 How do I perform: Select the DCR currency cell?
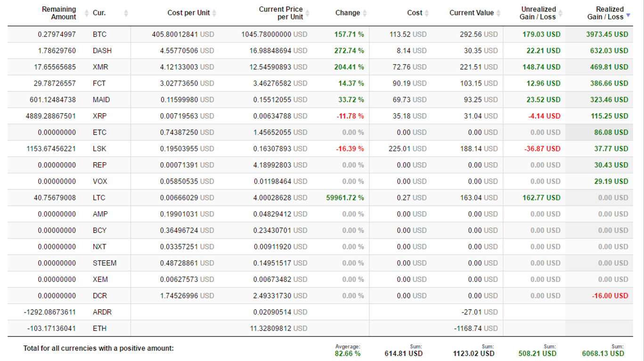(99, 296)
